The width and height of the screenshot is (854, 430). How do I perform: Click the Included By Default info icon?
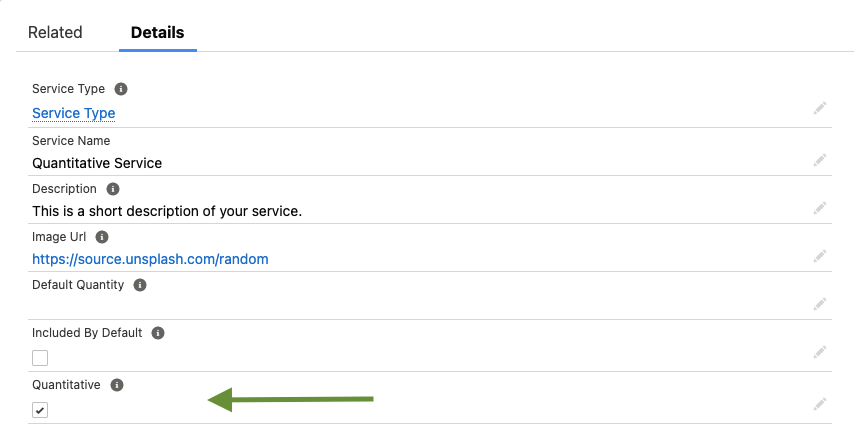tap(158, 333)
